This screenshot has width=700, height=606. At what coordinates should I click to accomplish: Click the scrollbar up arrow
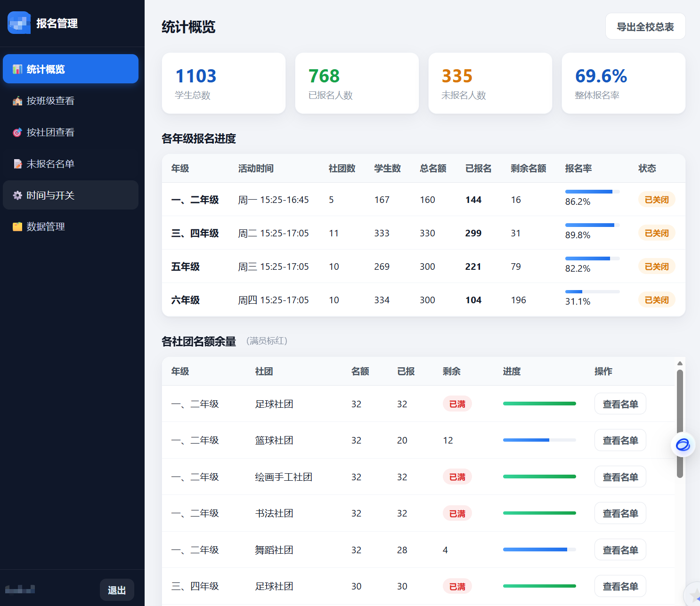[680, 363]
